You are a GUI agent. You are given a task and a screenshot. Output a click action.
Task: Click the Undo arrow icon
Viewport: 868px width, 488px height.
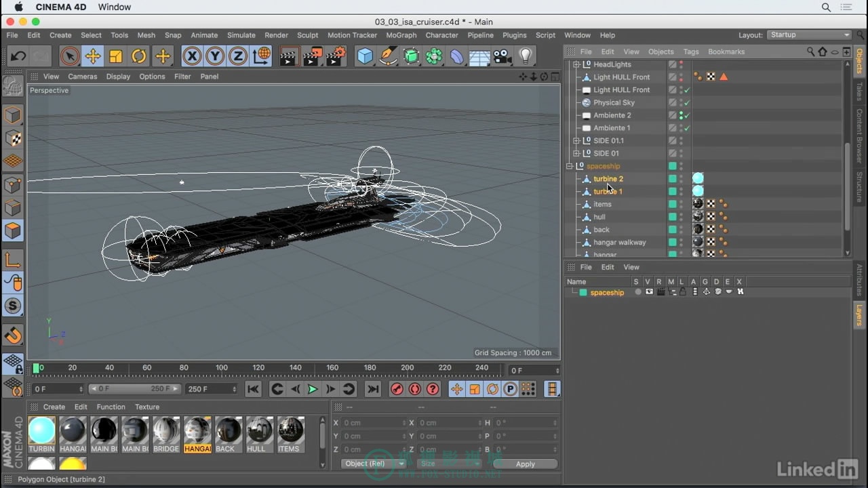pyautogui.click(x=18, y=56)
